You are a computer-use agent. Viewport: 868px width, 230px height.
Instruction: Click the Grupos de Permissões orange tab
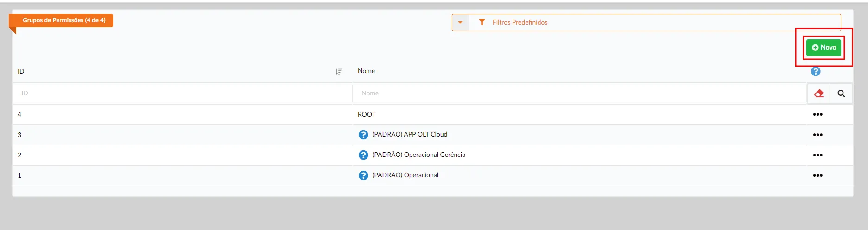click(64, 20)
